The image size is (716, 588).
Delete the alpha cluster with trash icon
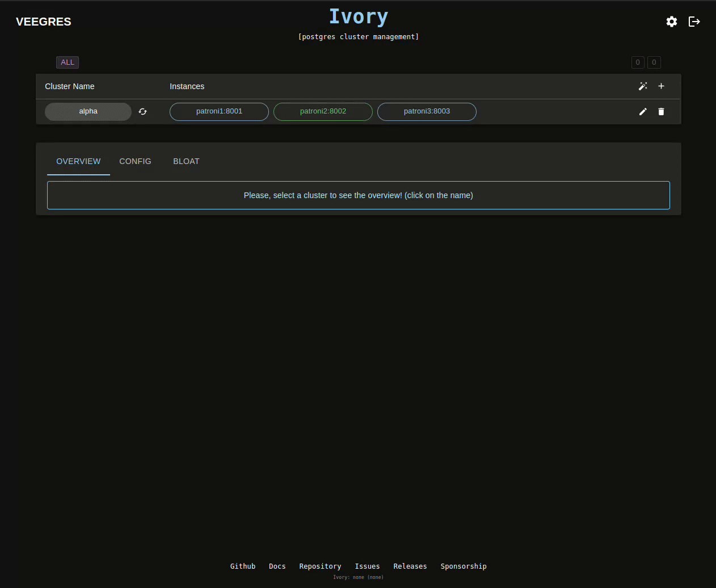click(661, 112)
